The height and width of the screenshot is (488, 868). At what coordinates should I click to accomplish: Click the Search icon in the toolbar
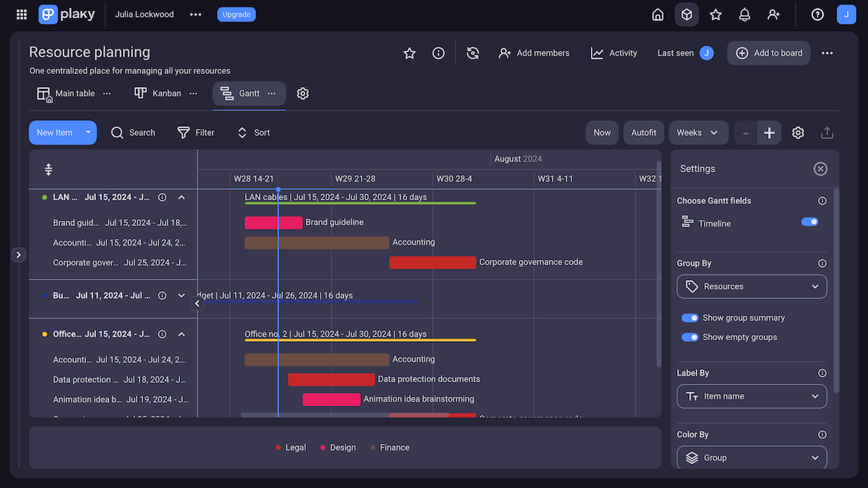coord(116,132)
